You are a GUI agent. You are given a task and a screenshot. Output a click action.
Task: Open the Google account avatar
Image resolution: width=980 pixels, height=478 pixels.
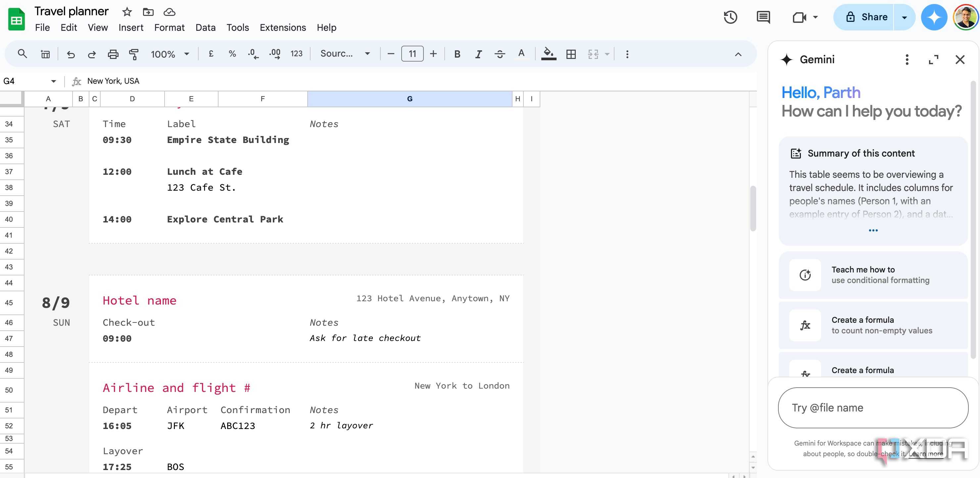tap(965, 17)
